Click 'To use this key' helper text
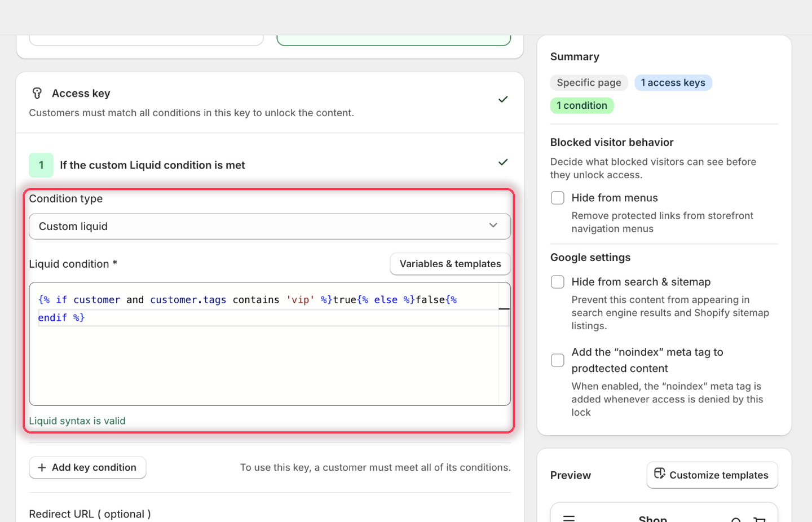The image size is (812, 522). 376,467
